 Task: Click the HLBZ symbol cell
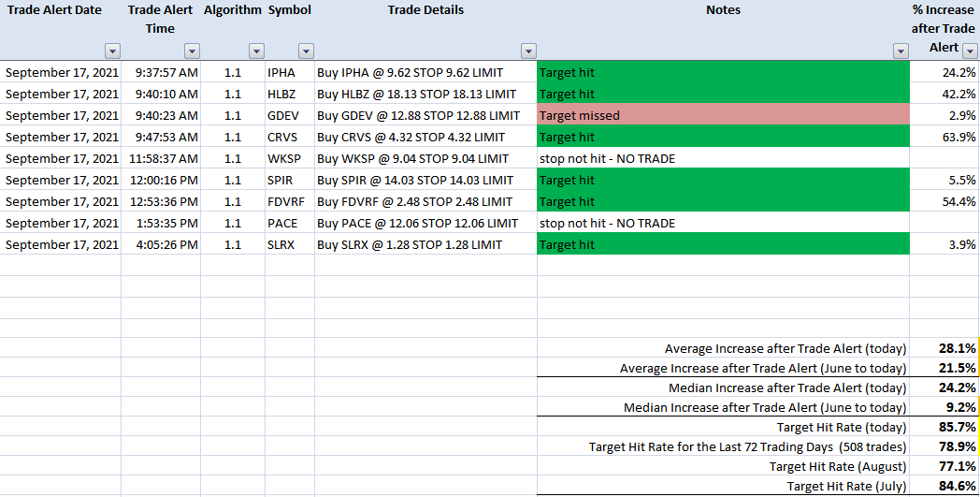290,94
